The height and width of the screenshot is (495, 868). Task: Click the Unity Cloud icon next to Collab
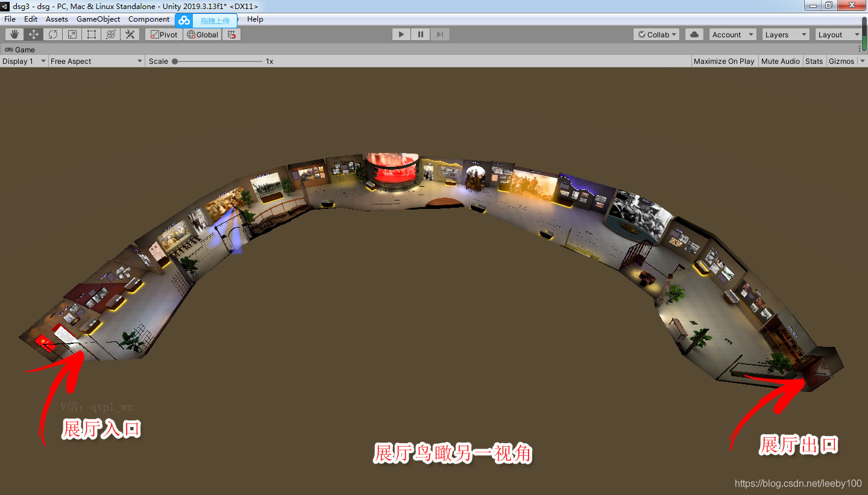(693, 34)
